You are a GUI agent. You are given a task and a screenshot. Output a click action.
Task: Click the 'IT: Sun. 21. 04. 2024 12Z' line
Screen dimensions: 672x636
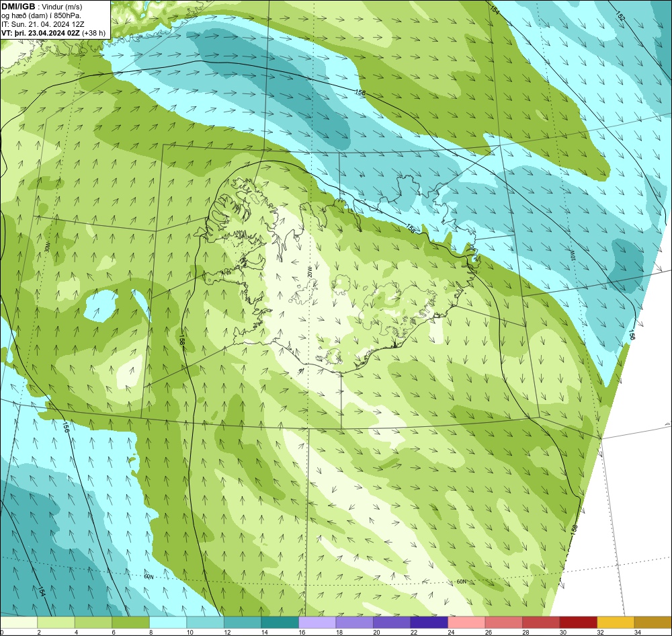[x=43, y=24]
